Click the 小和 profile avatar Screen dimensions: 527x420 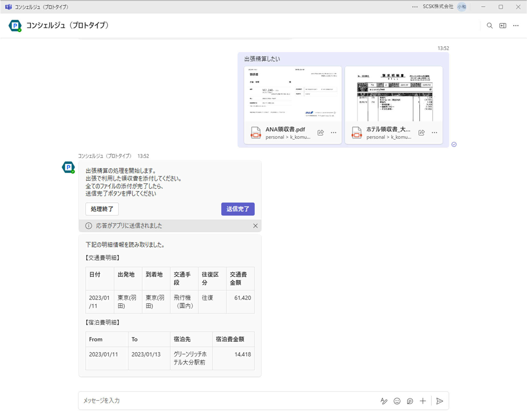tap(461, 7)
